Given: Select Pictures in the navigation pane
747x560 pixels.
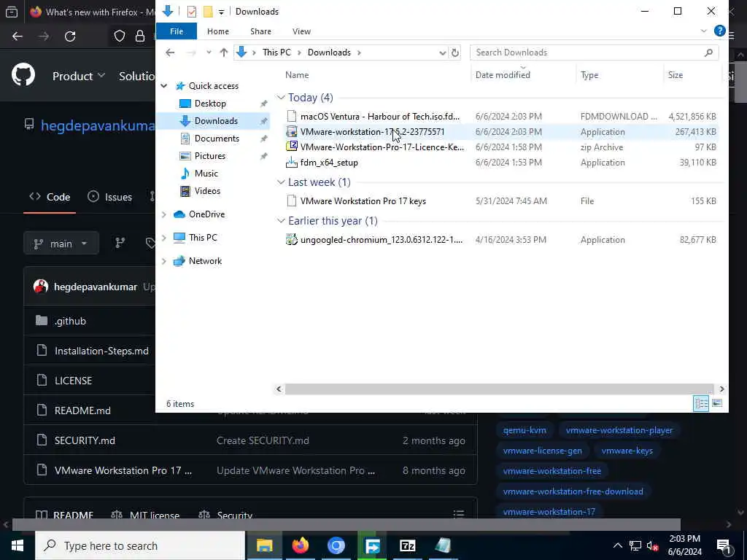Looking at the screenshot, I should tap(209, 156).
